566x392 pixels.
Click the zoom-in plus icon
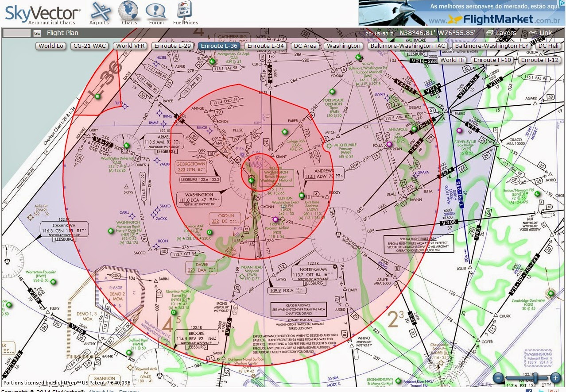555,379
